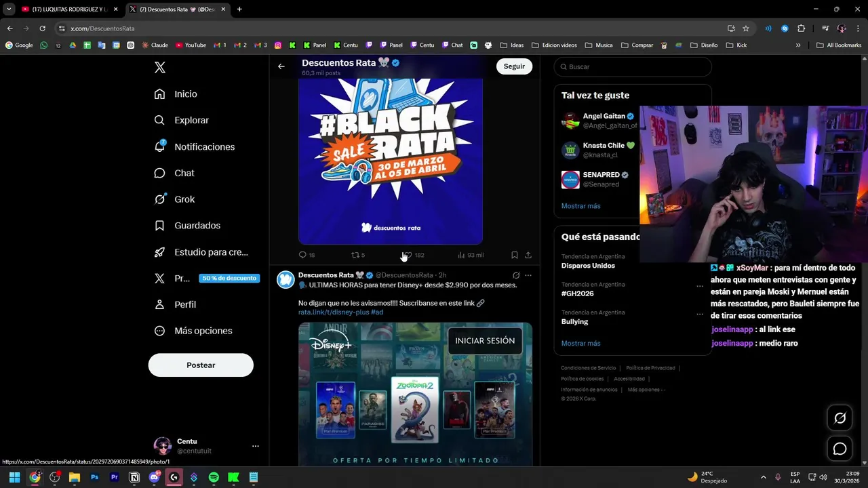This screenshot has height=488, width=868.
Task: Open the Claude bookmark
Action: pyautogui.click(x=155, y=45)
